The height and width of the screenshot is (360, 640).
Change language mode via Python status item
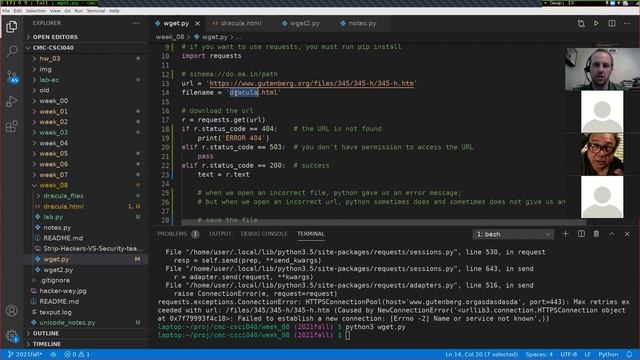pyautogui.click(x=608, y=354)
